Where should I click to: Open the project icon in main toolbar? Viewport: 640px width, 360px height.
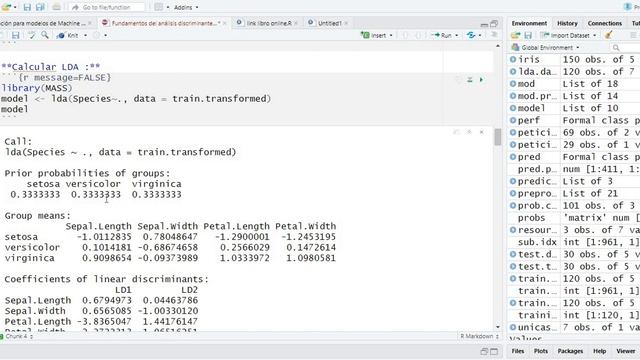tap(6, 7)
